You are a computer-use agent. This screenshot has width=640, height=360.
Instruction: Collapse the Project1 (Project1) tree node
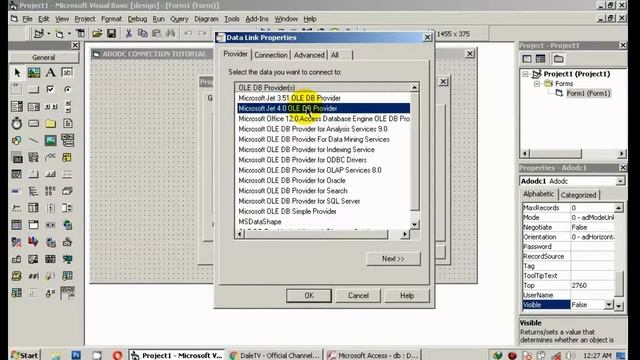[526, 74]
